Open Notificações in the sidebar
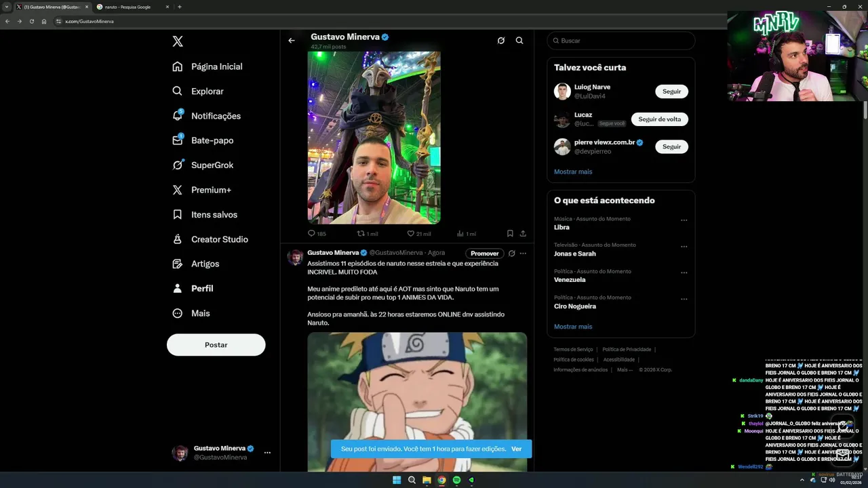This screenshot has height=488, width=868. [x=207, y=116]
